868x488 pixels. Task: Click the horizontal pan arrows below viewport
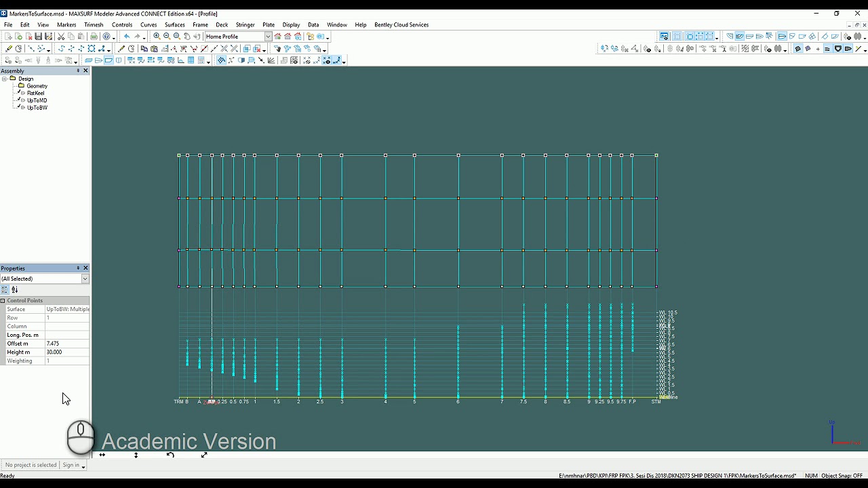coord(102,455)
